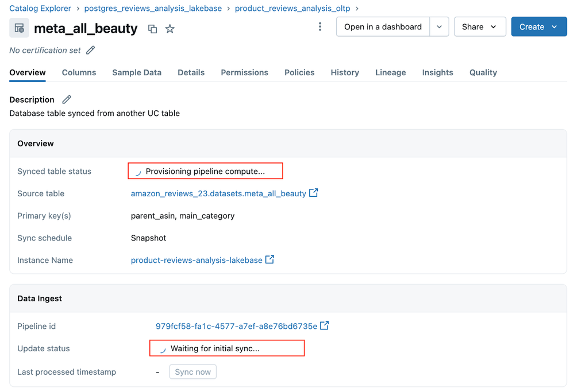Open the Lineage tab

(x=390, y=72)
